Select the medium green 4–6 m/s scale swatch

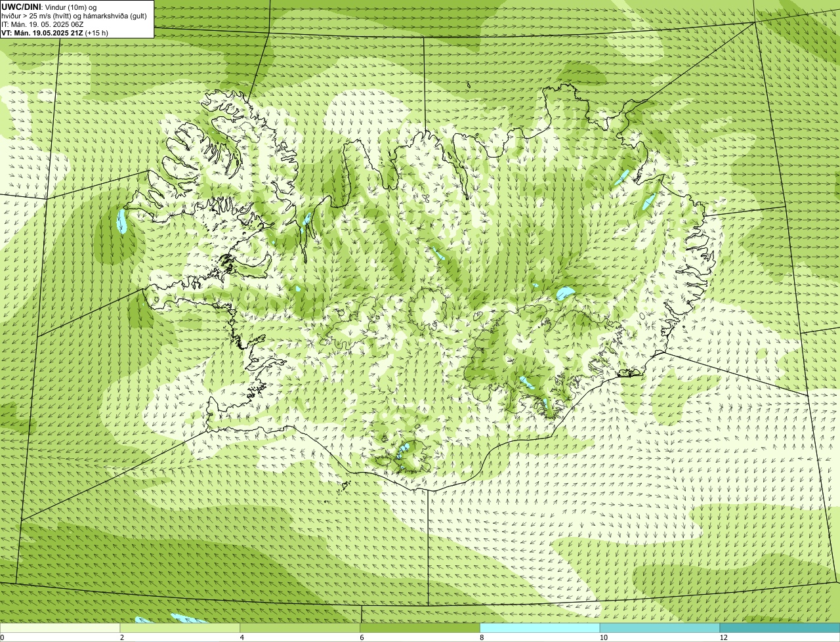[x=300, y=628]
